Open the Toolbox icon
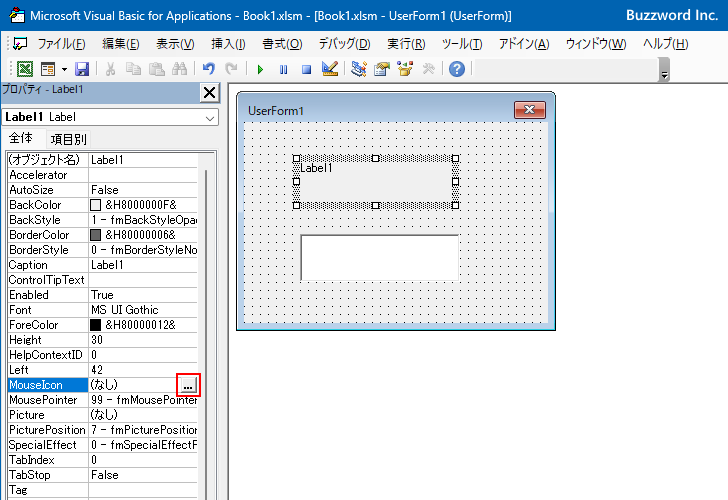The image size is (728, 500). point(429,69)
